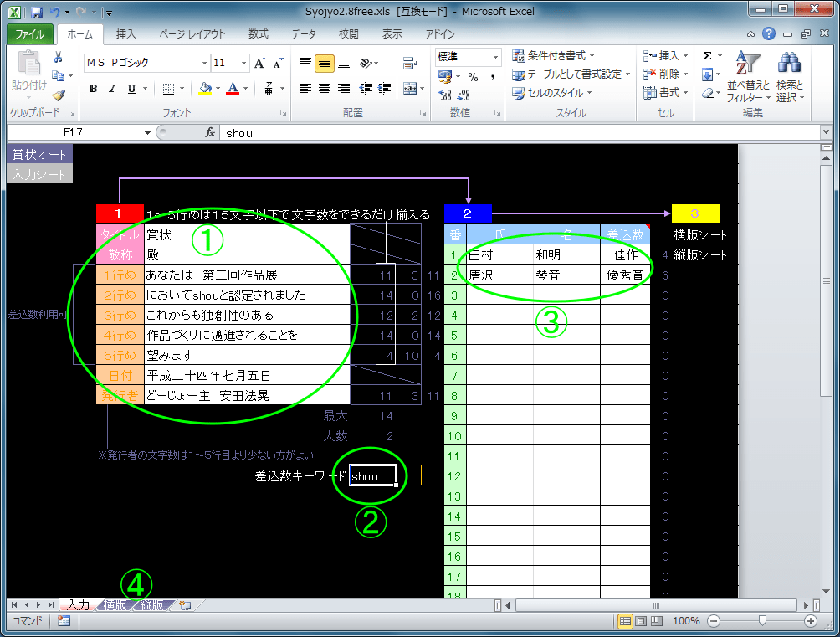The height and width of the screenshot is (637, 840).
Task: Open the Name Box dropdown arrow
Action: [x=147, y=133]
